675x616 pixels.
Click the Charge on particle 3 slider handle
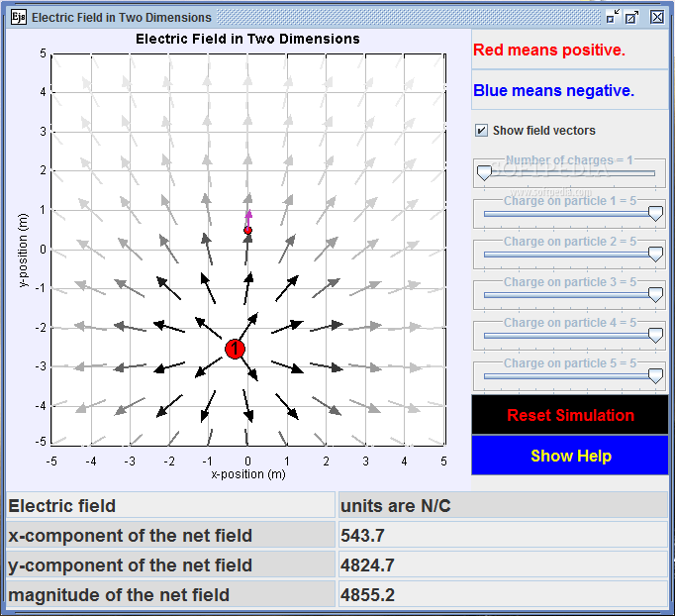[x=655, y=295]
